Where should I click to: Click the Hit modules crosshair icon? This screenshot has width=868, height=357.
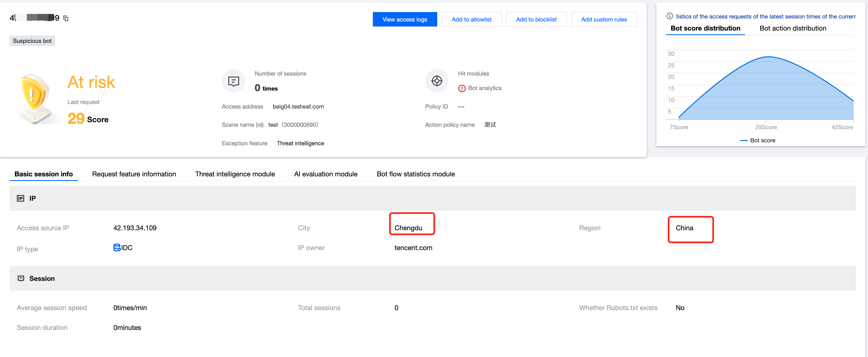(437, 81)
